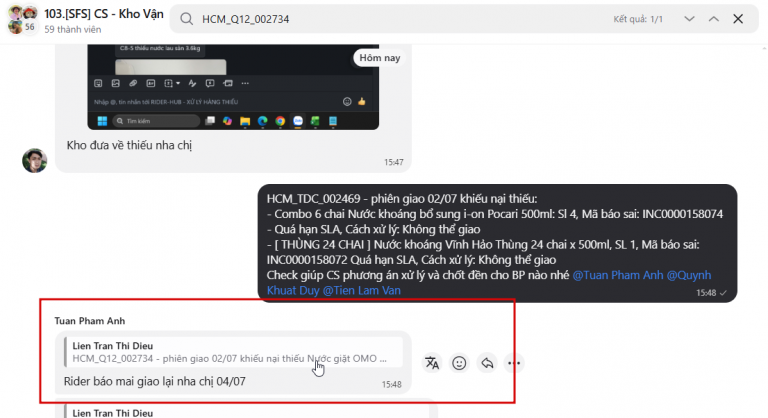Click the Windows Start icon in embedded screenshot
This screenshot has width=768, height=418.
pos(102,121)
